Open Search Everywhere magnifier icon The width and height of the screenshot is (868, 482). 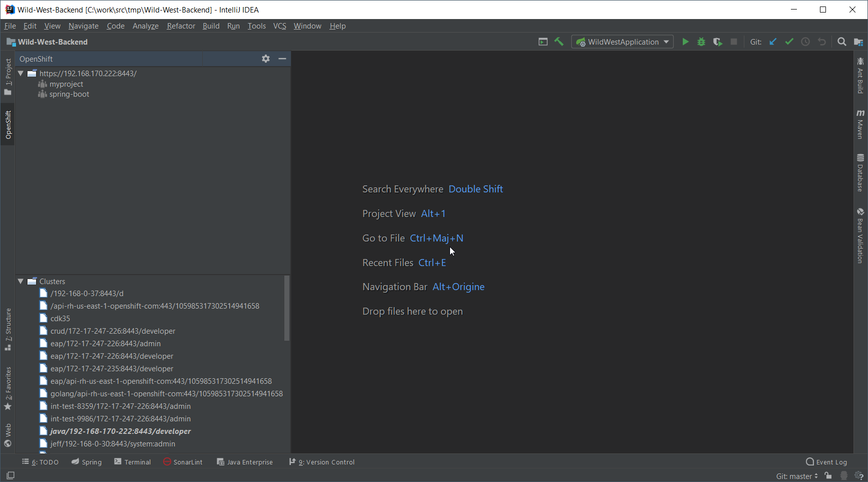click(x=842, y=42)
